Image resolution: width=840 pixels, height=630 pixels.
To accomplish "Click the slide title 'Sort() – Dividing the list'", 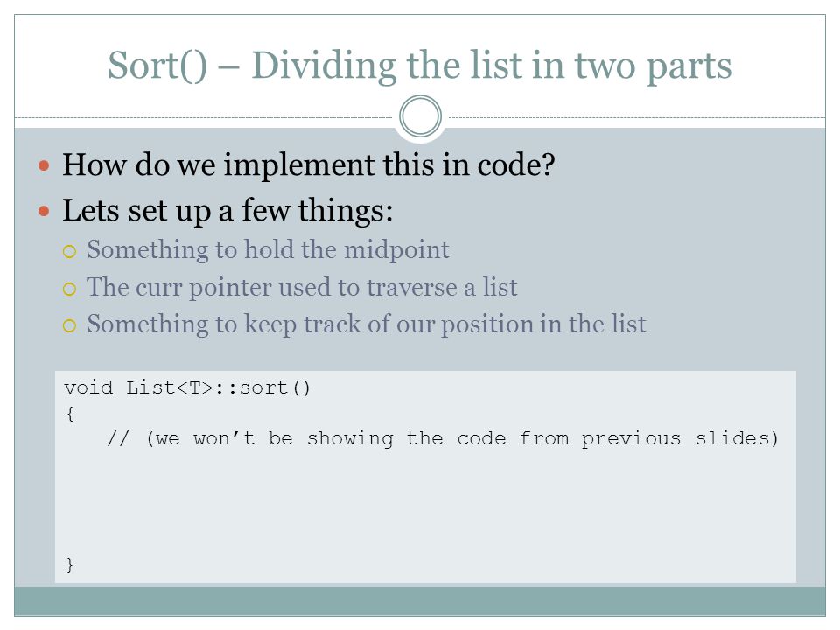I will pyautogui.click(x=419, y=66).
